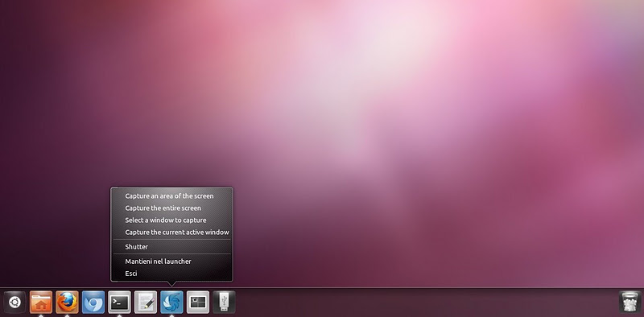Image resolution: width=644 pixels, height=317 pixels.
Task: Open the Ubuntu dash launcher icon
Action: 14,303
